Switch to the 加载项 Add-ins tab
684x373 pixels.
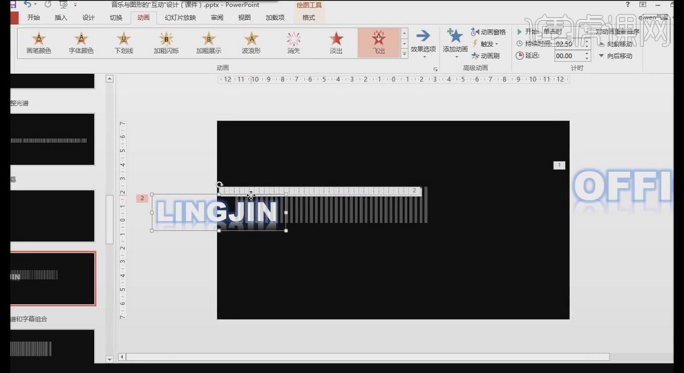click(275, 17)
